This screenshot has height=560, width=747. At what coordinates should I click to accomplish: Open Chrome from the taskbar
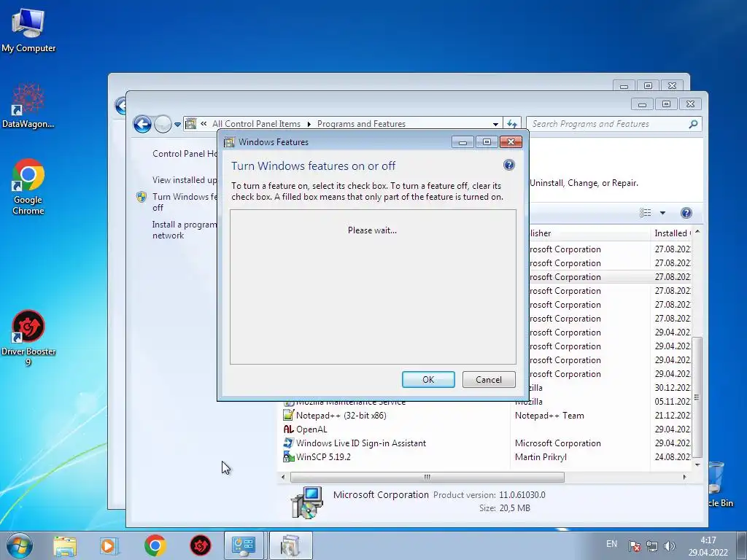coord(155,545)
